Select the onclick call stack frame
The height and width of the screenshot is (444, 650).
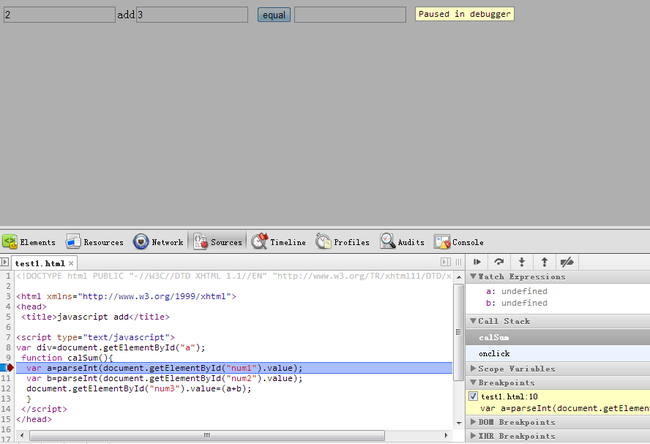[558, 354]
